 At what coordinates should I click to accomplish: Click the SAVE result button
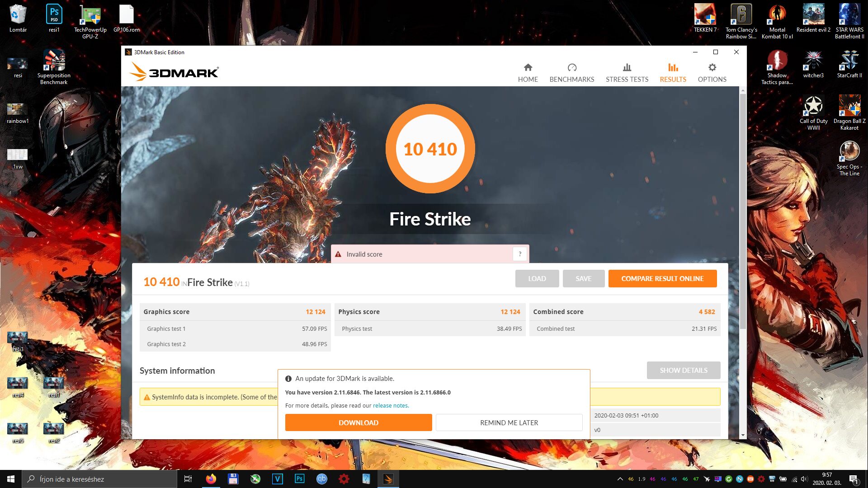pos(584,278)
